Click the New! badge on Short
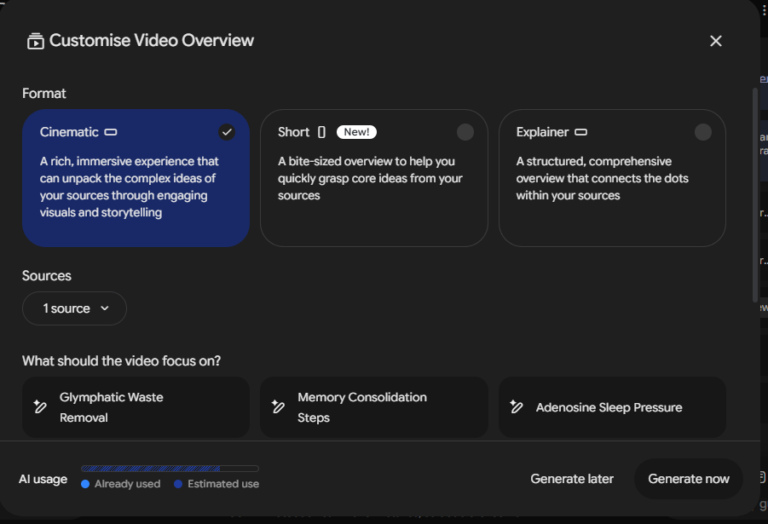This screenshot has height=524, width=768. coord(357,132)
